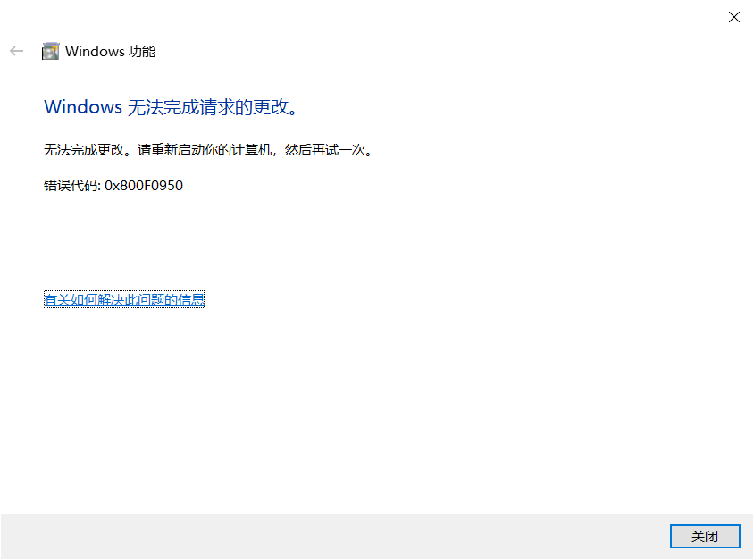754x560 pixels.
Task: Click the error code value 0x800F0950
Action: (x=144, y=186)
